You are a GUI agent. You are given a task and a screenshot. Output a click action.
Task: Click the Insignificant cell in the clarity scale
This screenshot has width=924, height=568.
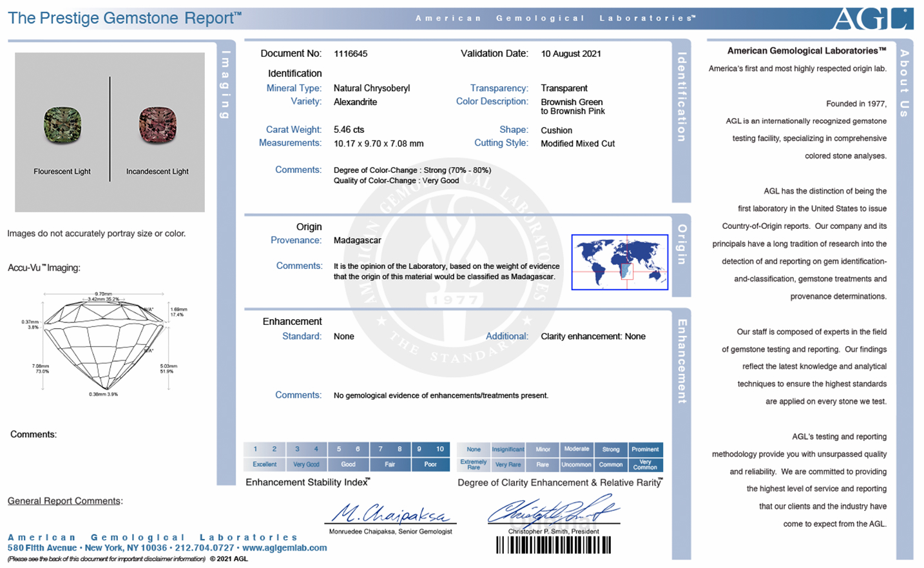tap(508, 449)
